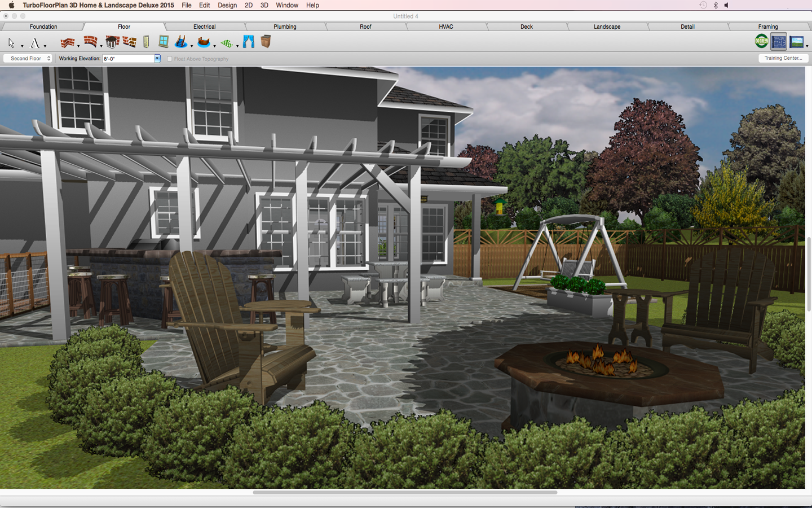Switch to the HVAC tab

click(446, 27)
